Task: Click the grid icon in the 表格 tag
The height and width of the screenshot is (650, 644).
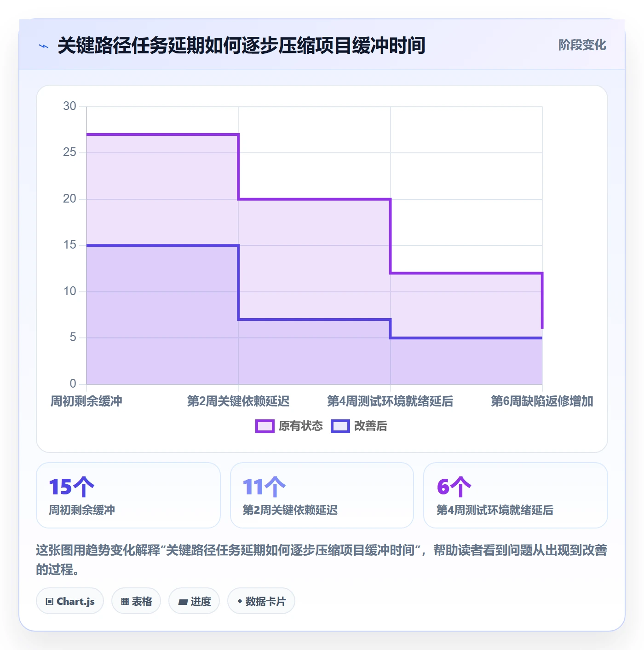Action: click(x=125, y=601)
